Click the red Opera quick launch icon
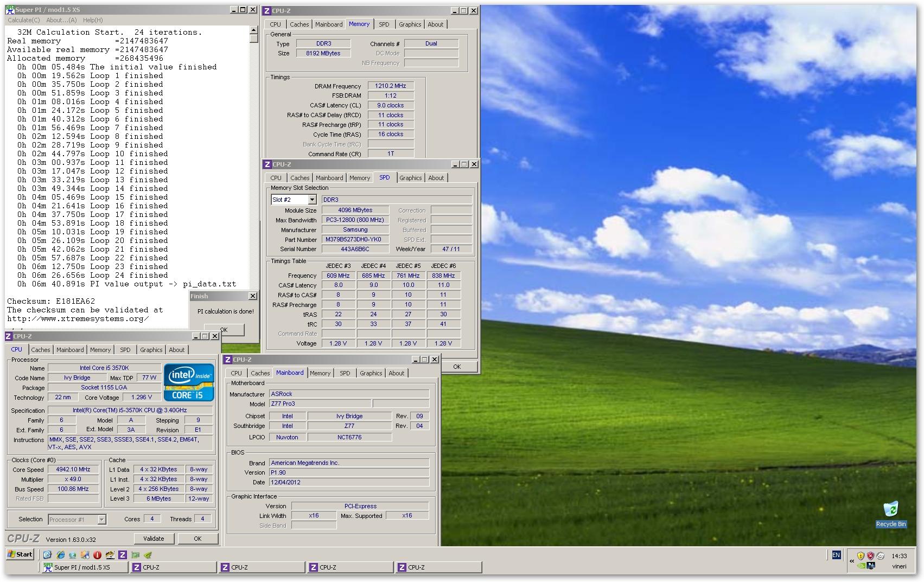The height and width of the screenshot is (582, 924). tap(98, 555)
